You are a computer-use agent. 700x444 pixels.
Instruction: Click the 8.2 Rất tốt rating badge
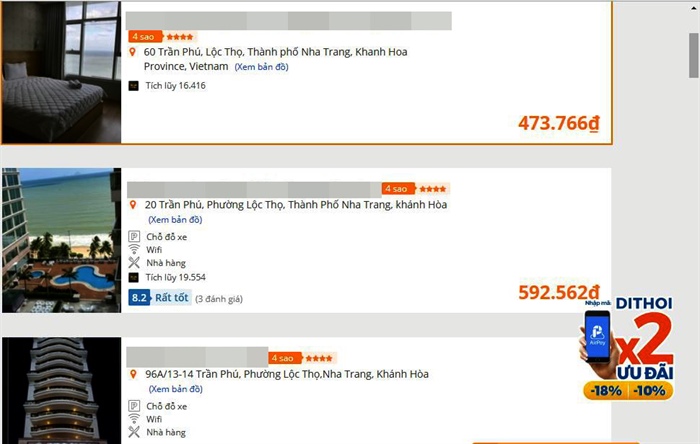coord(159,297)
